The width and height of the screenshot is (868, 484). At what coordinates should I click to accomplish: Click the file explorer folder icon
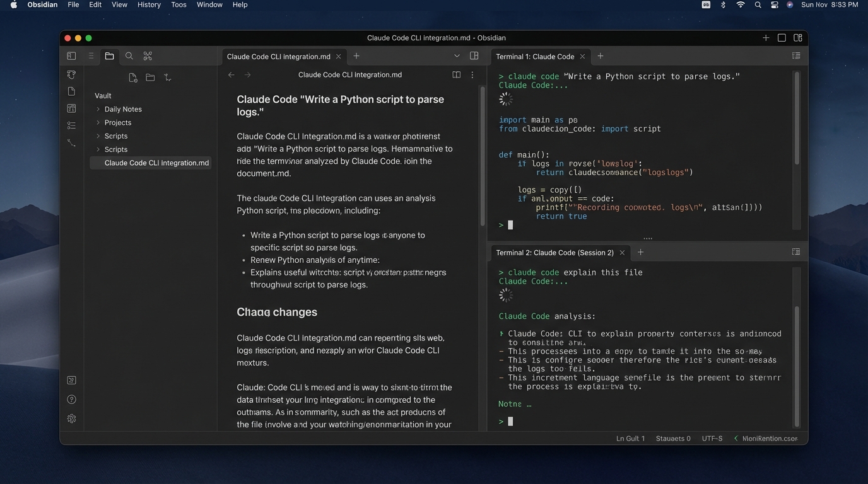coord(110,56)
